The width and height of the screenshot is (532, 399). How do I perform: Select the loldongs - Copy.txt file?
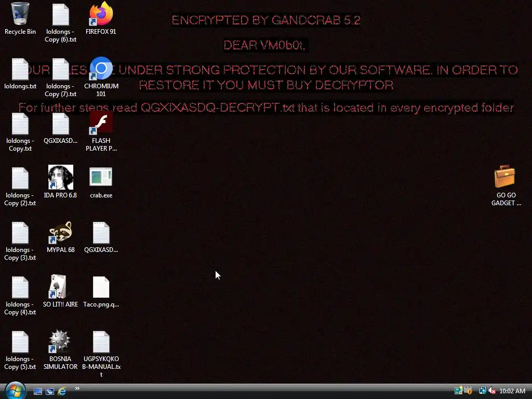point(20,132)
